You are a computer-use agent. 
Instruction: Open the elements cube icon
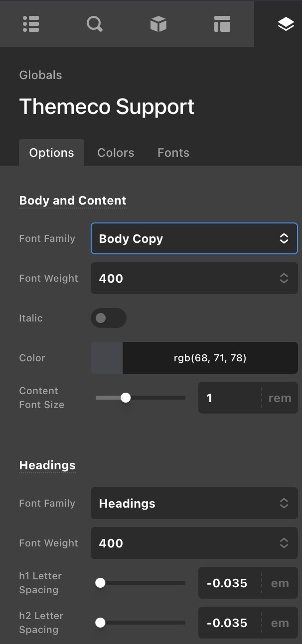click(x=158, y=23)
